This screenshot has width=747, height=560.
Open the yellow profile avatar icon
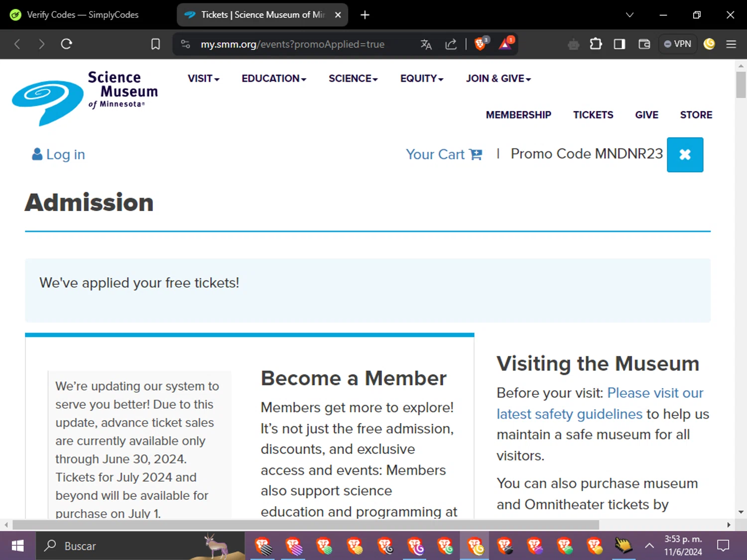point(709,44)
